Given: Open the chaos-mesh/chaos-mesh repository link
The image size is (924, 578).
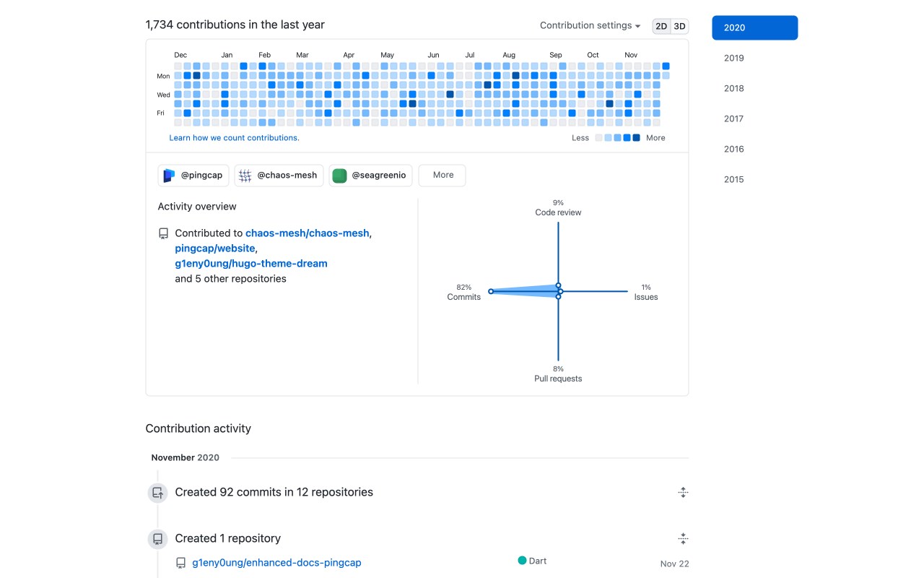Looking at the screenshot, I should tap(308, 233).
